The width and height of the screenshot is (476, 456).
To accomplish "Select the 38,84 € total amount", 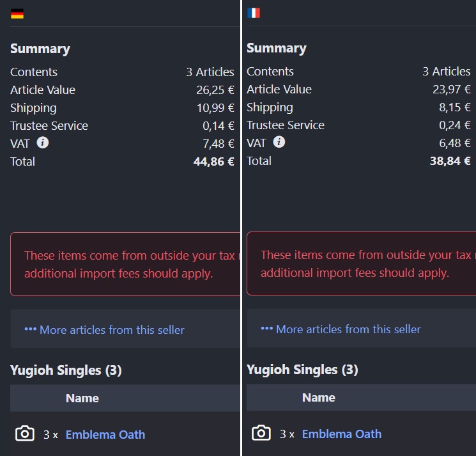I will click(450, 161).
